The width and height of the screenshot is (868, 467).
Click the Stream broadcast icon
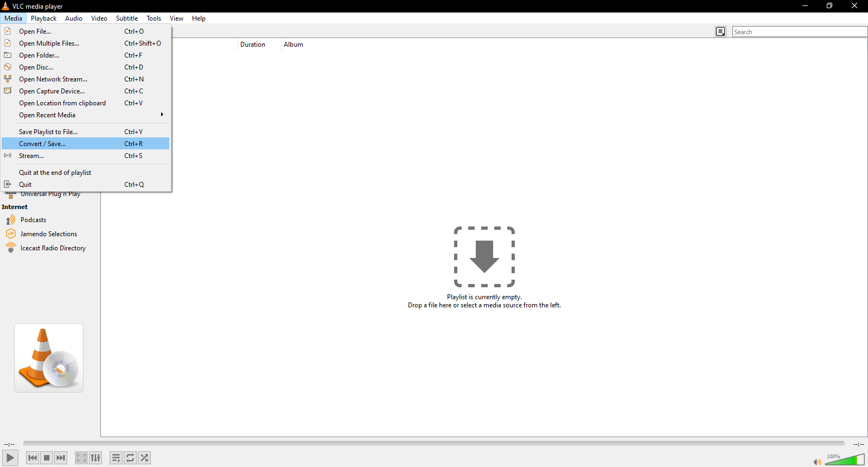[8, 155]
